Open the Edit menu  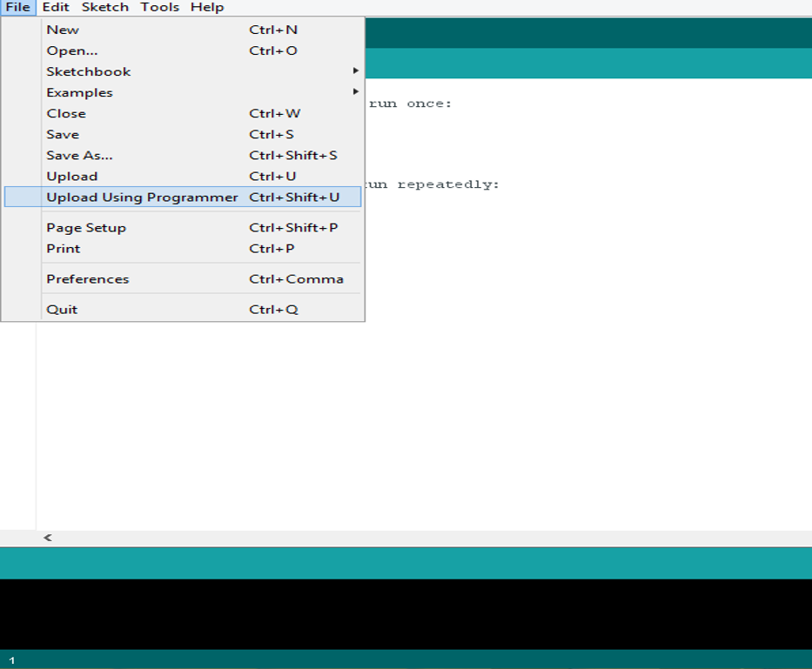56,7
